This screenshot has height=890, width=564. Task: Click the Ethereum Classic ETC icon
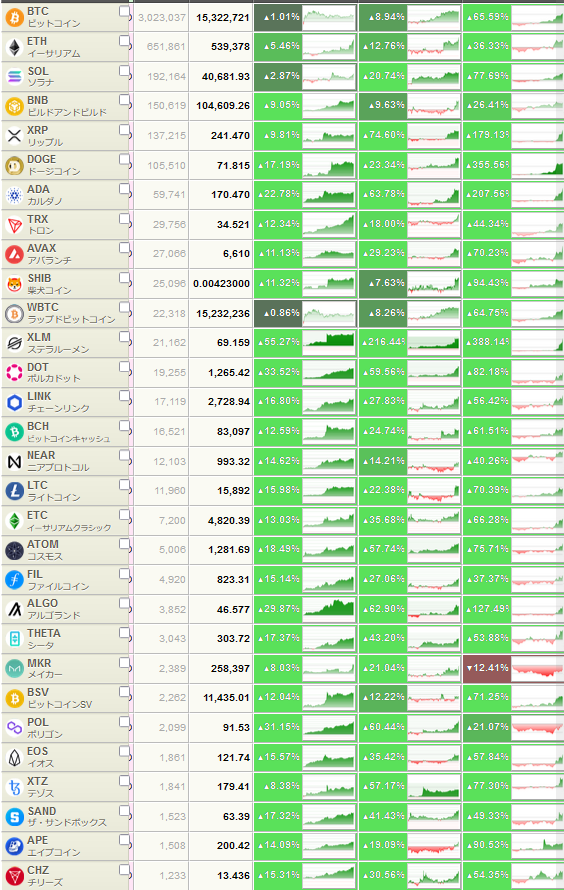(x=14, y=520)
